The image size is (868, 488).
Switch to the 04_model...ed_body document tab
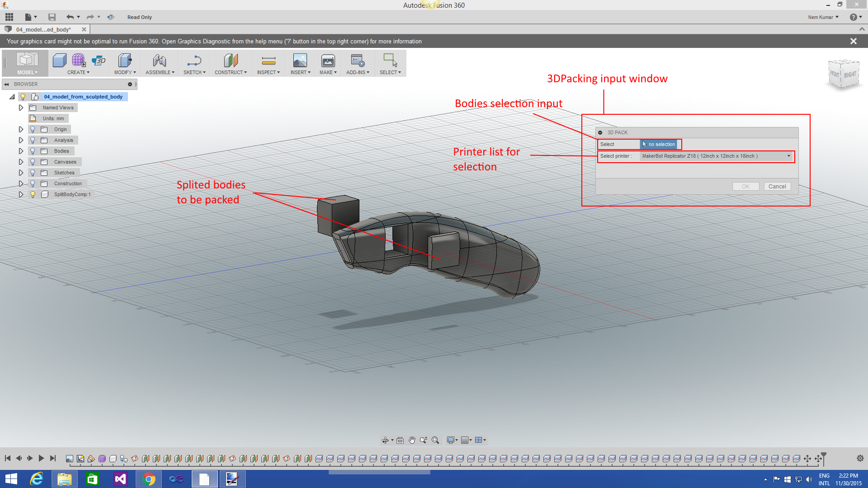tap(44, 29)
